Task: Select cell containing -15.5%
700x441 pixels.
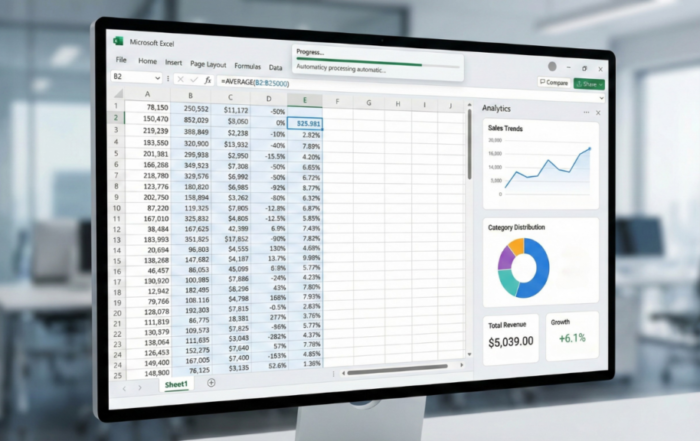Action: coord(269,156)
